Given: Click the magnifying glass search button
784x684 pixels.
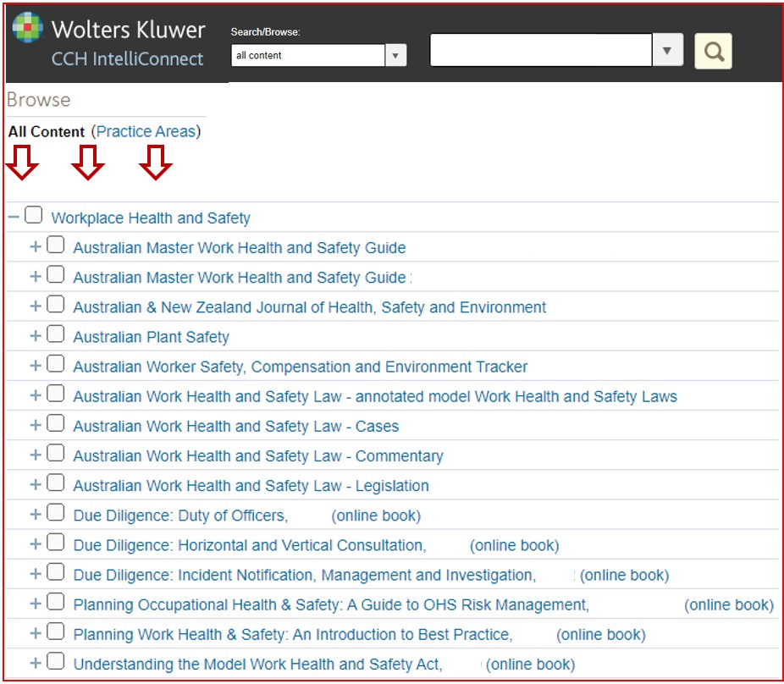Looking at the screenshot, I should click(713, 52).
